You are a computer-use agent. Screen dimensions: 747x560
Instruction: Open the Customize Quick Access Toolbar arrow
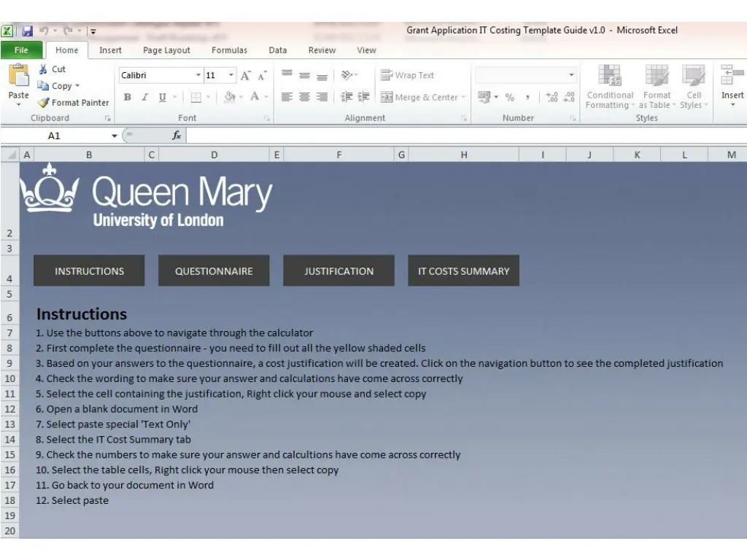[93, 31]
